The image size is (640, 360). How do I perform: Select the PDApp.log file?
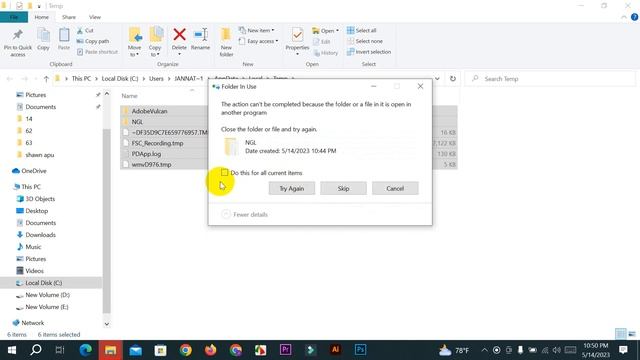tap(146, 154)
